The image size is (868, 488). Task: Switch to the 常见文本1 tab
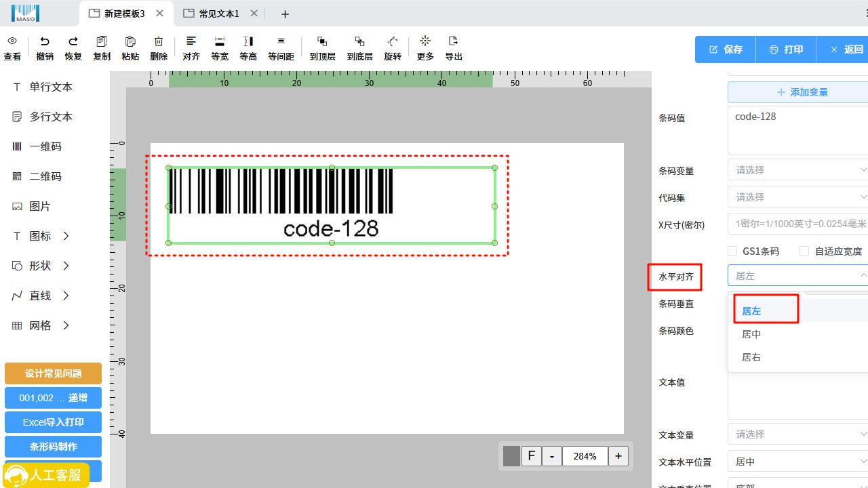(x=218, y=14)
